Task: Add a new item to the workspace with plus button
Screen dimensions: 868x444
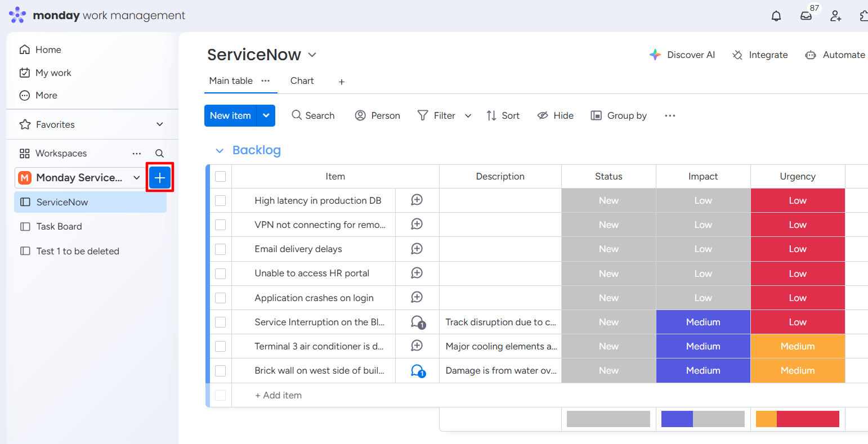Action: 160,178
